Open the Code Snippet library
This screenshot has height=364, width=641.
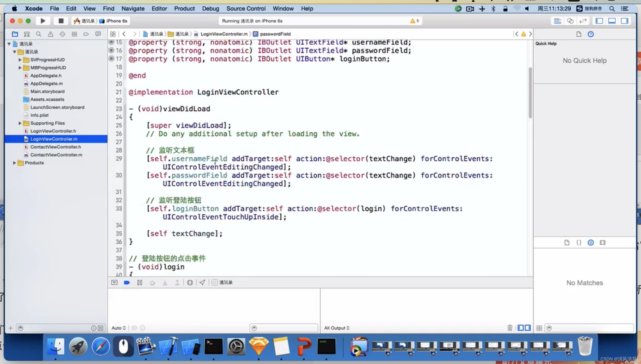tap(579, 242)
